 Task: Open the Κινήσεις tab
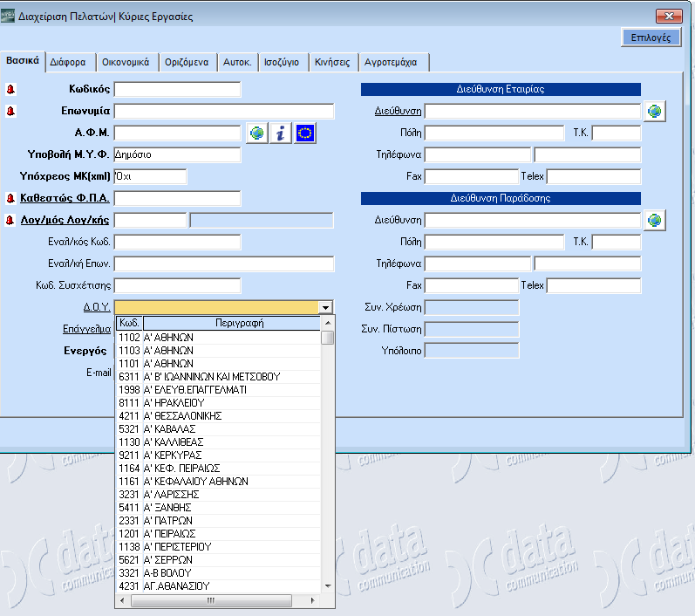point(332,62)
